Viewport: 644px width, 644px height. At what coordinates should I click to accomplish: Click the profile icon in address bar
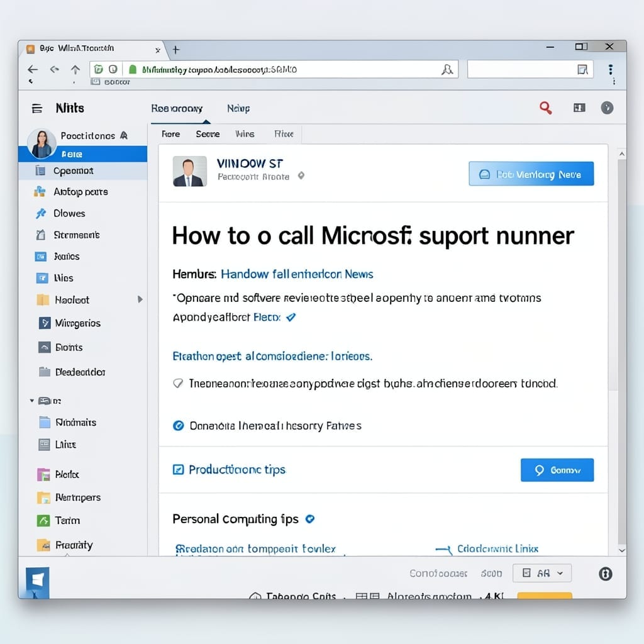[x=447, y=69]
